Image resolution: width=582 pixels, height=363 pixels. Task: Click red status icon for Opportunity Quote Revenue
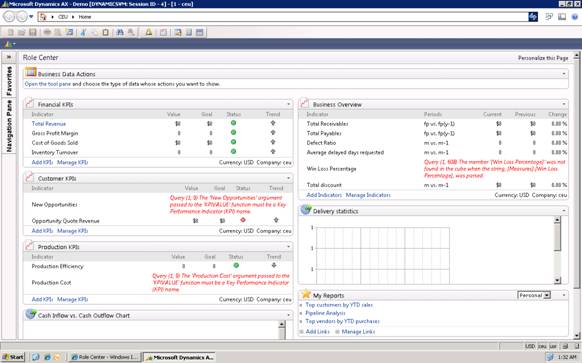tap(243, 220)
